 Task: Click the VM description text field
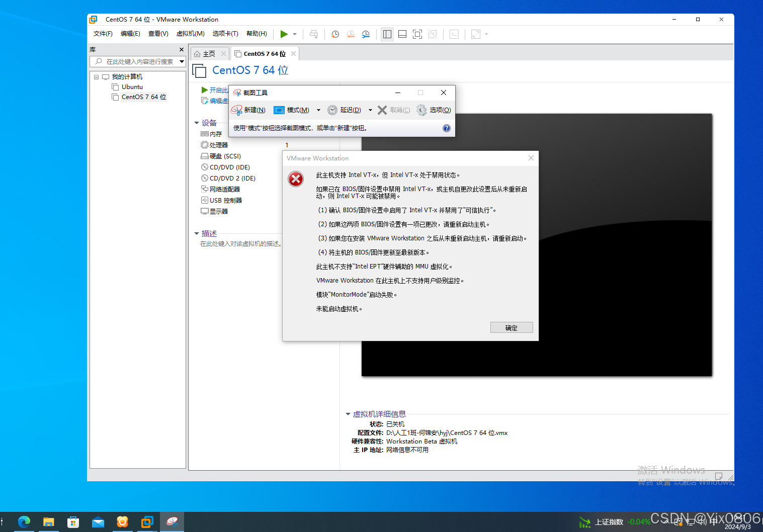pos(240,244)
